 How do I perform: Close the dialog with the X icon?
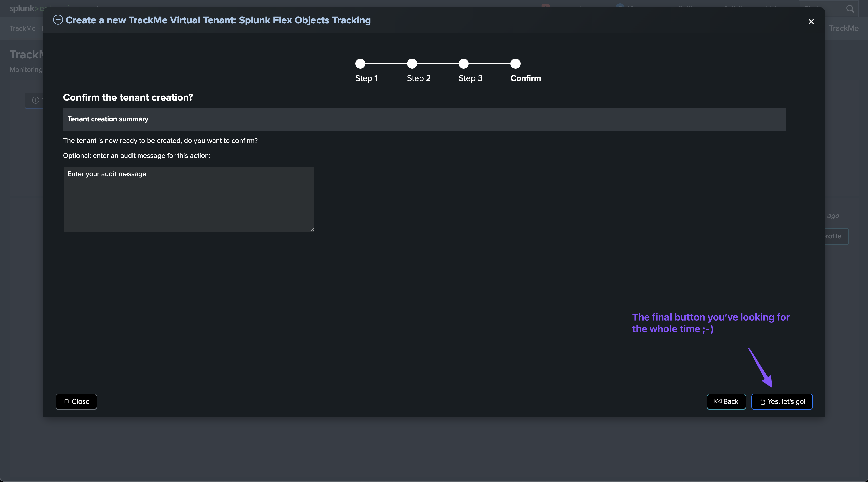[811, 22]
